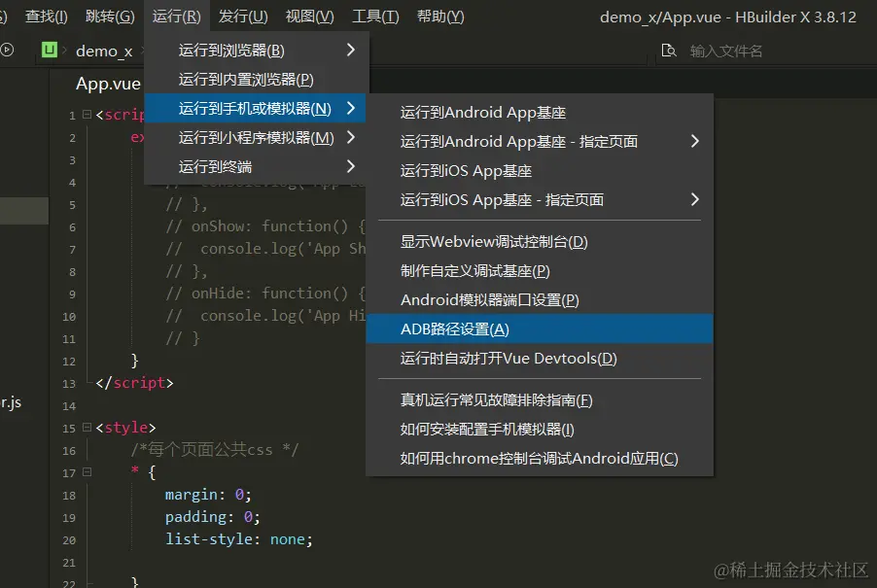Click line number 14 in gutter
This screenshot has height=588, width=877.
tap(69, 406)
